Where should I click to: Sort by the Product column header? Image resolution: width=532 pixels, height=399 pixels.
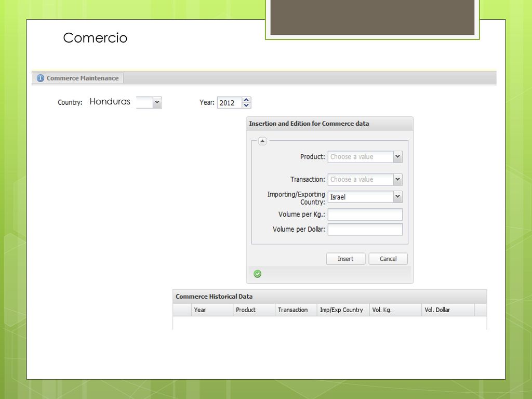coord(254,310)
